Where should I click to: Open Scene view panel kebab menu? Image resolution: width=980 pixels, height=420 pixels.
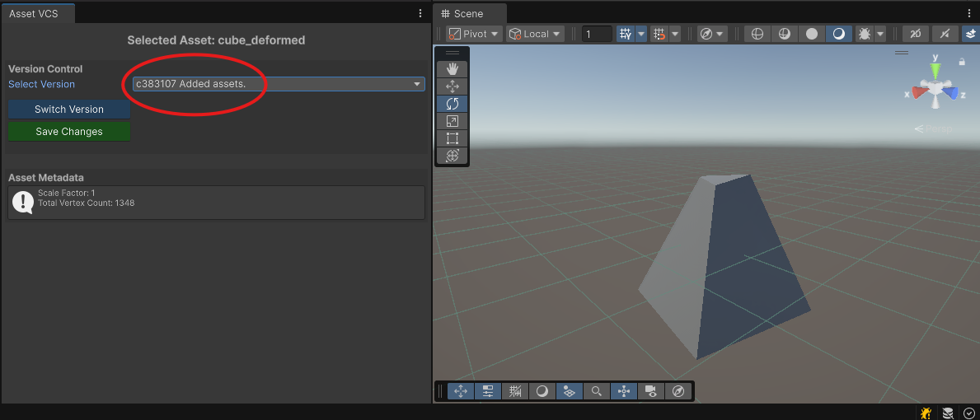coord(969,13)
